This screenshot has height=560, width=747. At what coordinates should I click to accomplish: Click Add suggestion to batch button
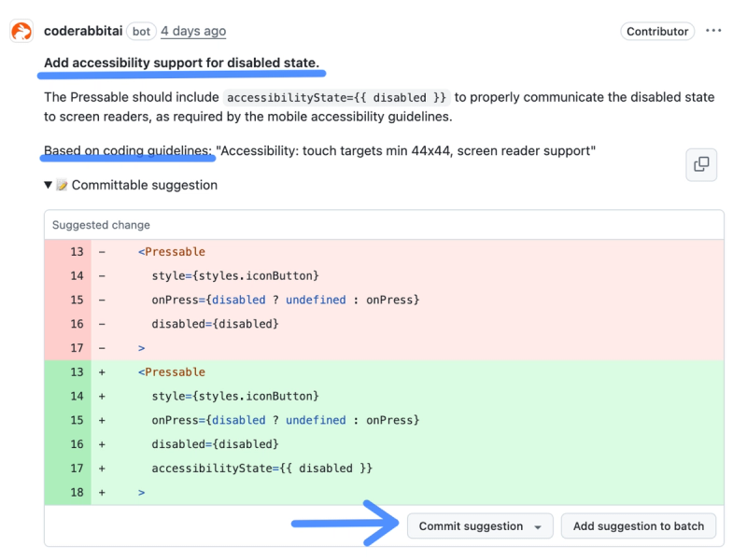pos(639,526)
